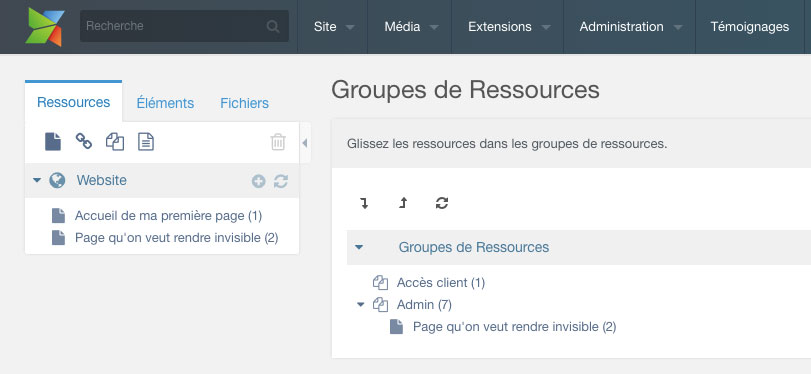Click the new static resource lined page icon
Image resolution: width=811 pixels, height=374 pixels.
pyautogui.click(x=146, y=142)
